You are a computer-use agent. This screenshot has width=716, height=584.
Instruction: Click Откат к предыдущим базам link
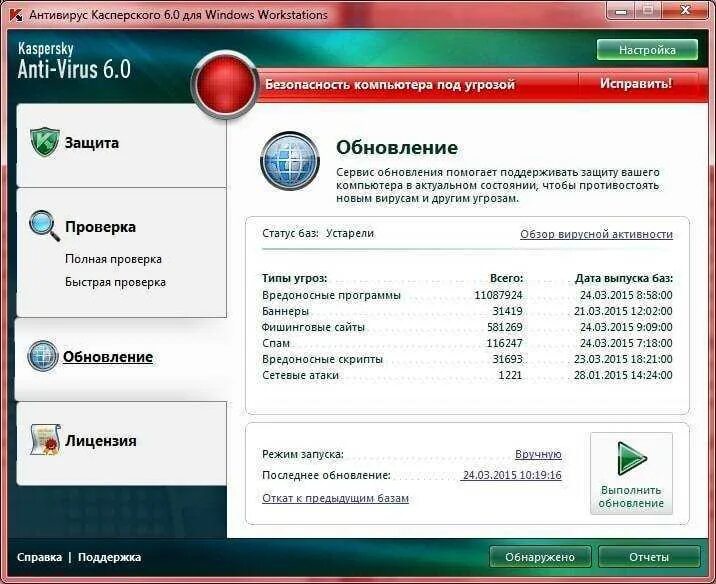coord(335,498)
